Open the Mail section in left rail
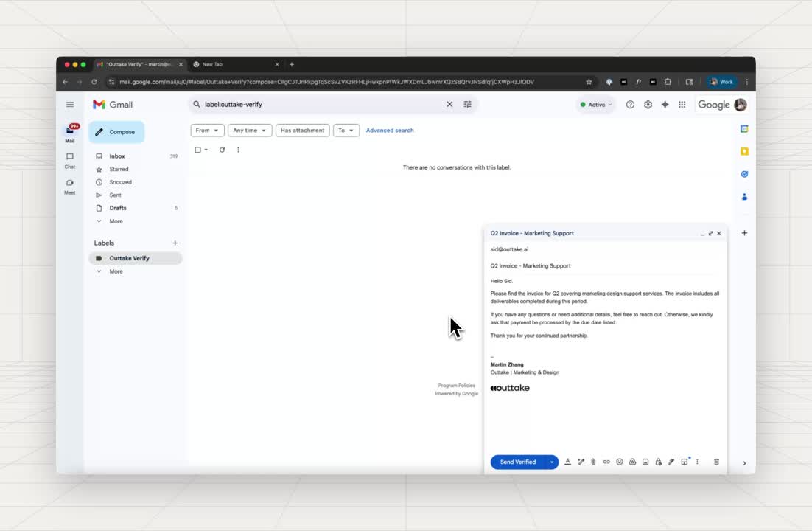The width and height of the screenshot is (812, 531). point(70,133)
